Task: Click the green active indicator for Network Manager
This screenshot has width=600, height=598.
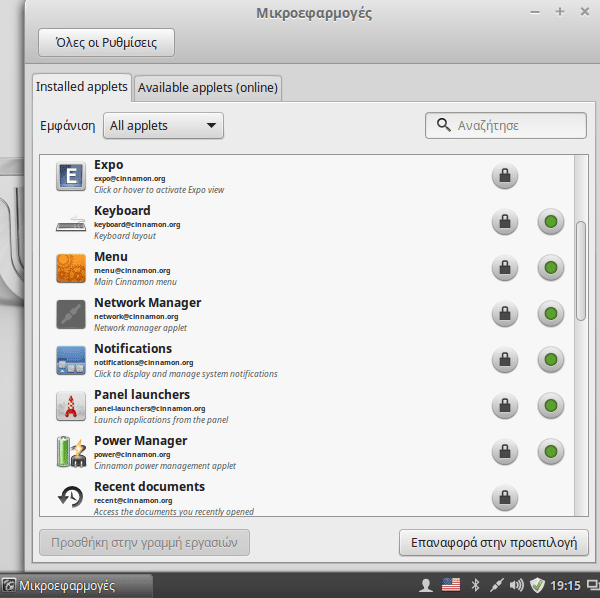Action: (551, 314)
